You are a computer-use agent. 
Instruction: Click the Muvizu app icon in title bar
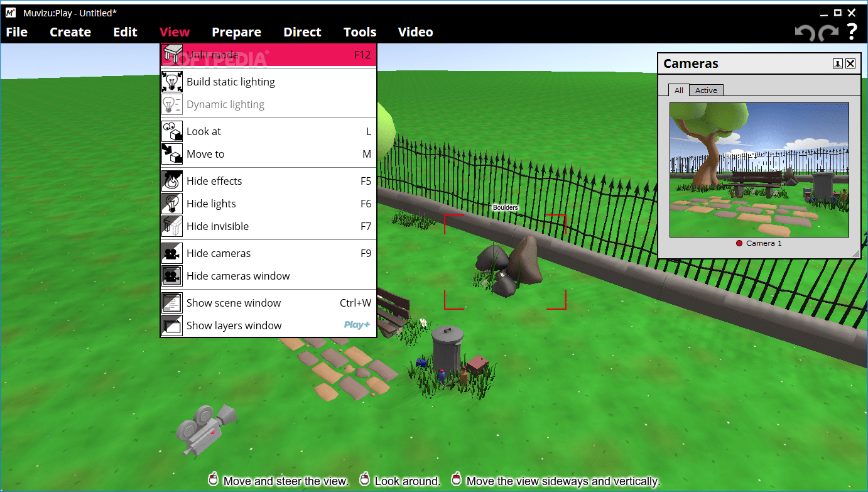11,13
